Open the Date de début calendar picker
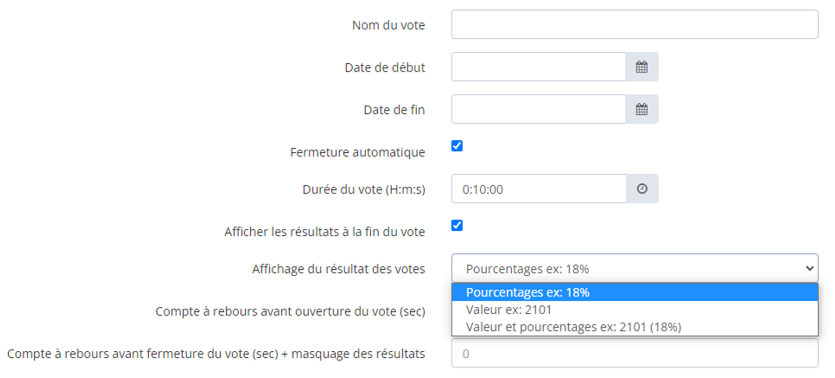The height and width of the screenshot is (378, 835). 642,67
